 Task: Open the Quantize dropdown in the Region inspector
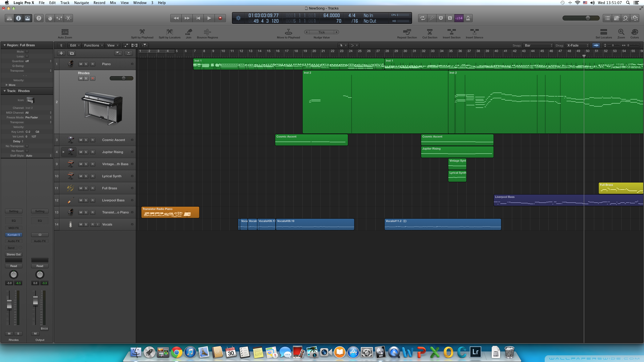[38, 61]
